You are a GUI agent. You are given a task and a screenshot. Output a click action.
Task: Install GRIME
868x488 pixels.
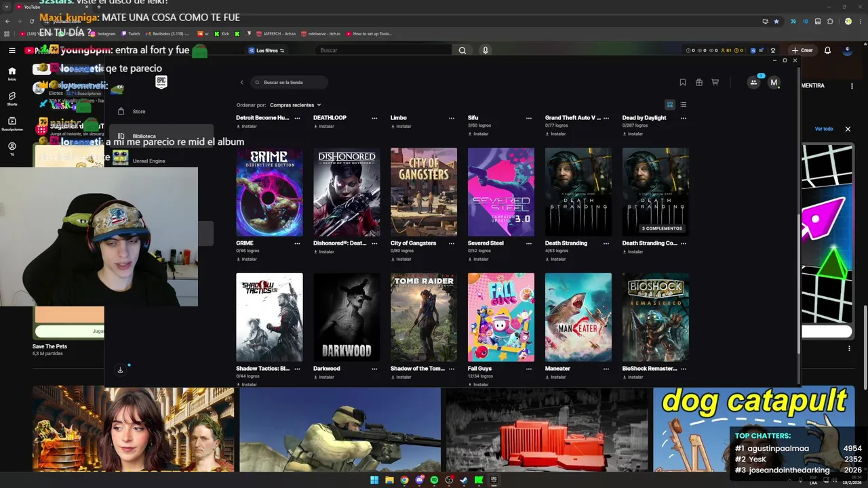click(246, 259)
